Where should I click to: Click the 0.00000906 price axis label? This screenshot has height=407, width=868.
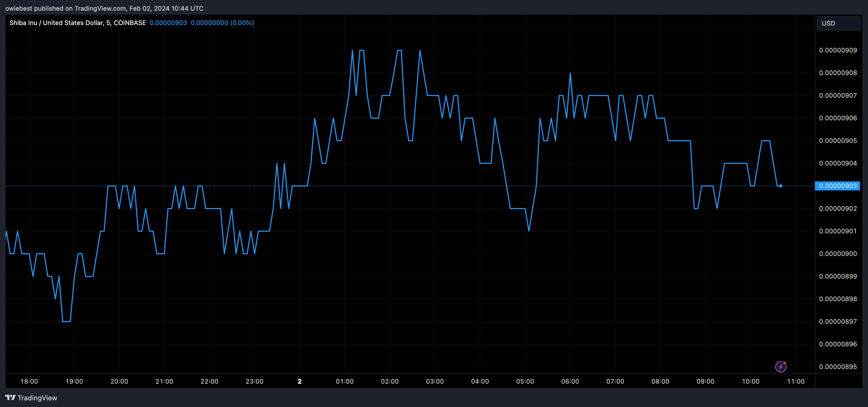838,118
